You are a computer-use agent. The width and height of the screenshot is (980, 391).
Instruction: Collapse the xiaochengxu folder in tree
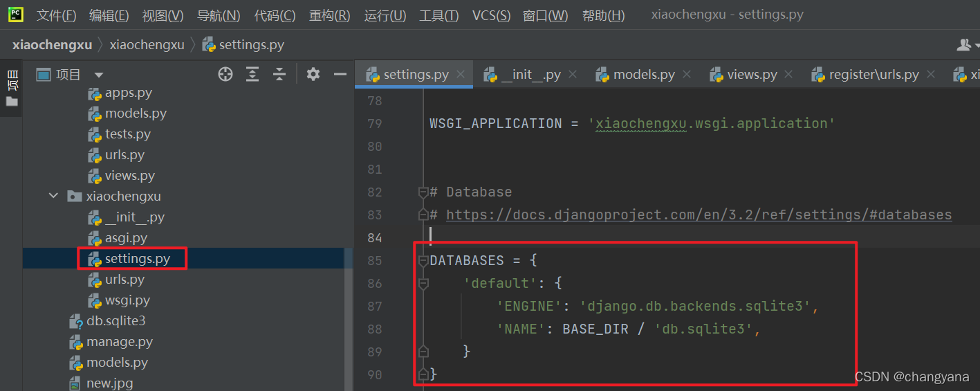(x=53, y=196)
